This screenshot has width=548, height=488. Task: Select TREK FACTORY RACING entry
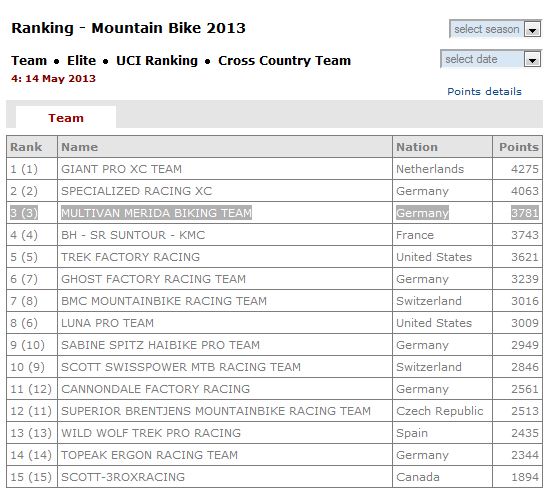pyautogui.click(x=130, y=257)
